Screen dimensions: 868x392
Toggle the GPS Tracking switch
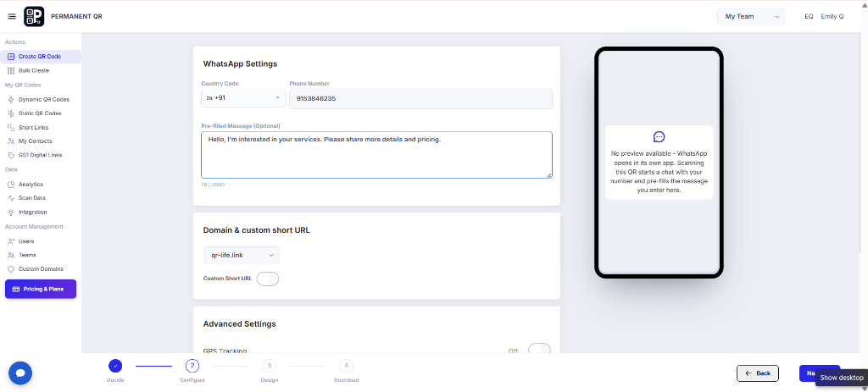coord(539,350)
